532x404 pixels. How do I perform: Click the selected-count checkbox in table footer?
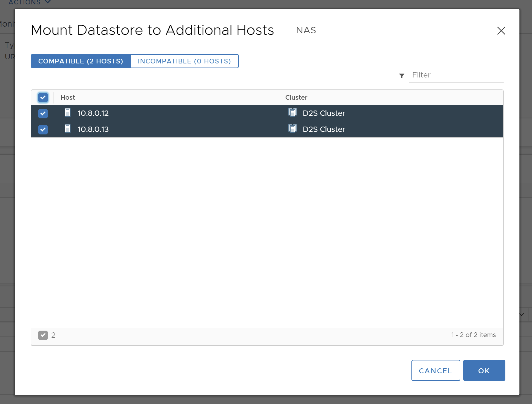pyautogui.click(x=43, y=335)
